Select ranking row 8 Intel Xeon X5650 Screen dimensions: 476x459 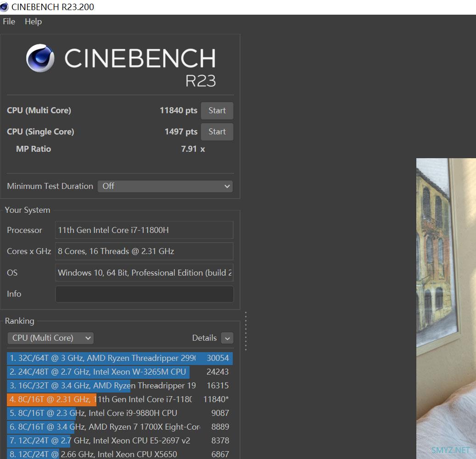(120, 454)
